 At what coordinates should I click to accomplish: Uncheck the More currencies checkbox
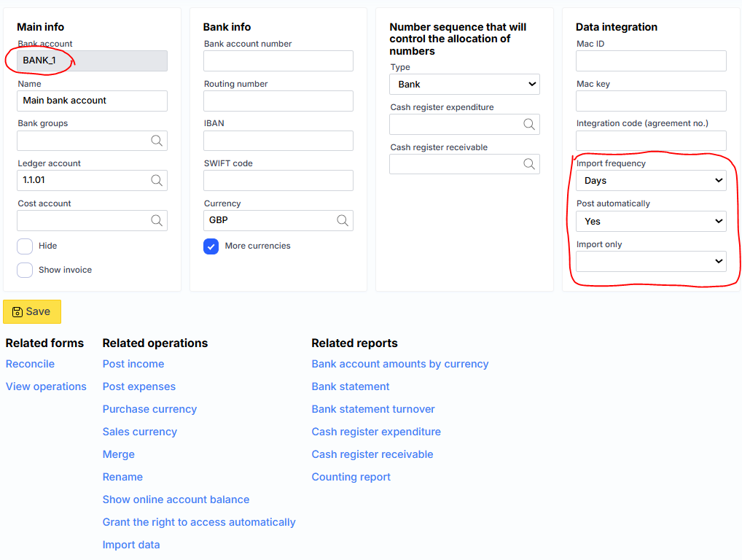(x=211, y=246)
